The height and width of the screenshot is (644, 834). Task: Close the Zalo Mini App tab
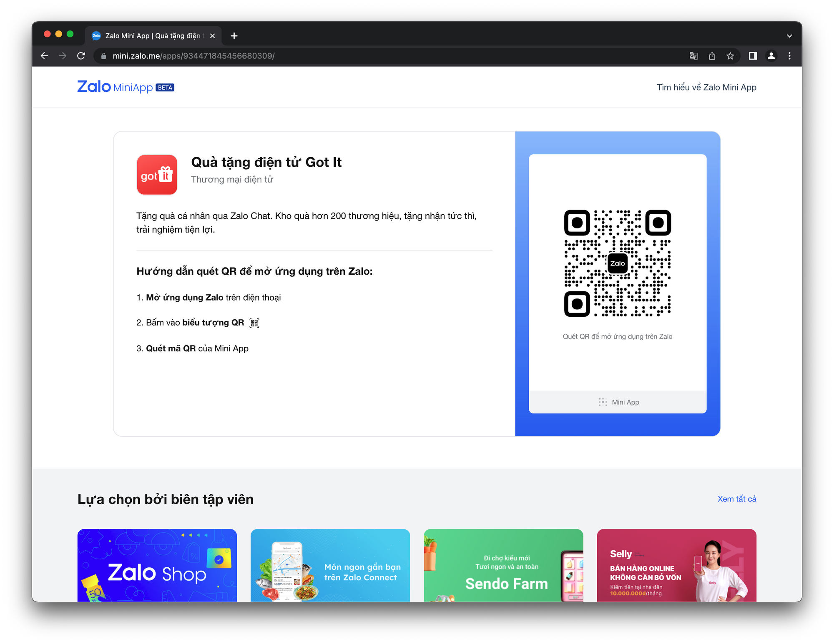point(212,36)
